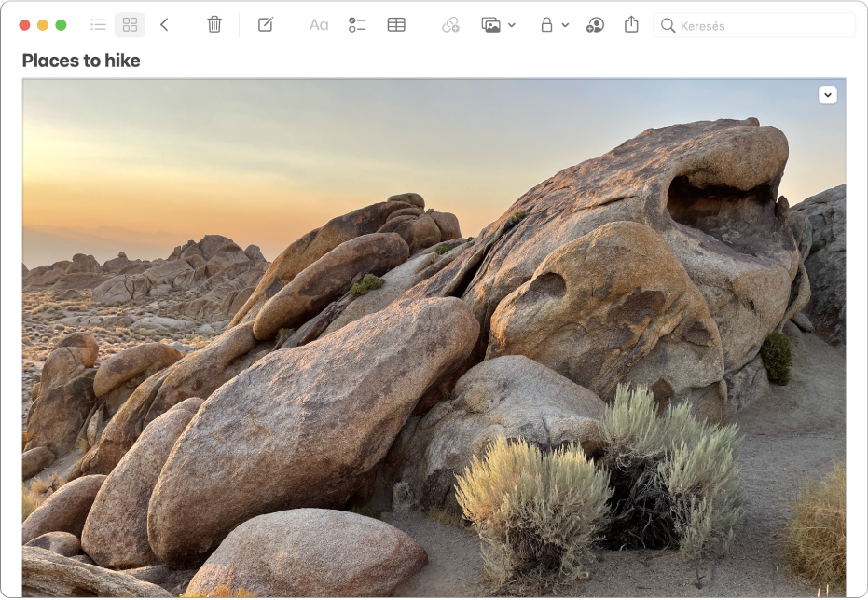Image resolution: width=868 pixels, height=600 pixels.
Task: Create a new note with the compose icon
Action: [x=266, y=25]
